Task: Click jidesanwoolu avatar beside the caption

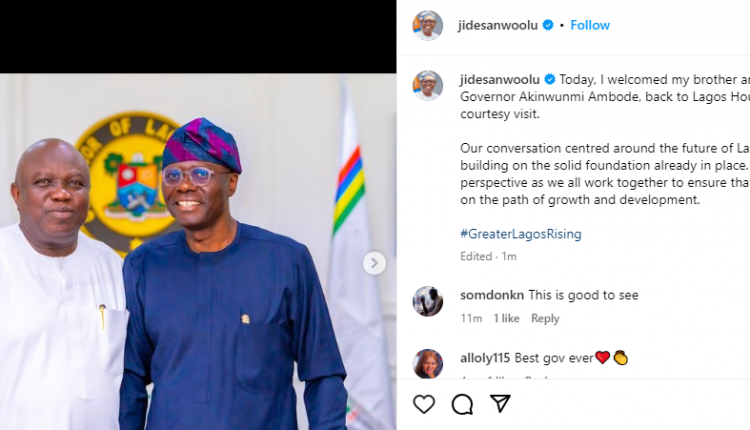Action: click(x=428, y=85)
